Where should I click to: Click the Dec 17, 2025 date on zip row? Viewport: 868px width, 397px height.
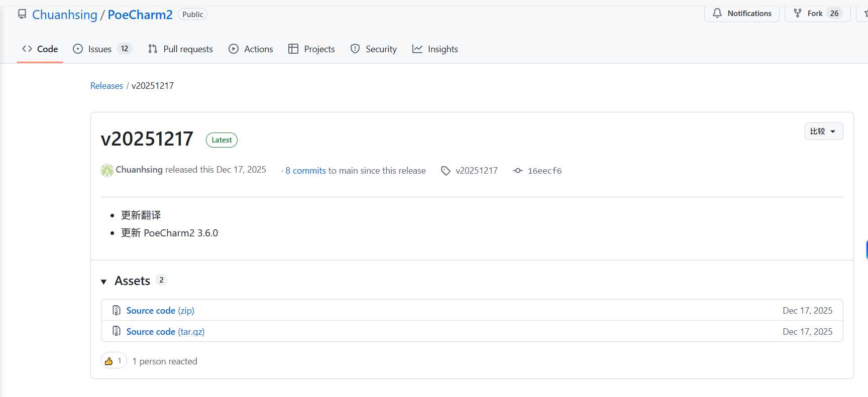[807, 311]
